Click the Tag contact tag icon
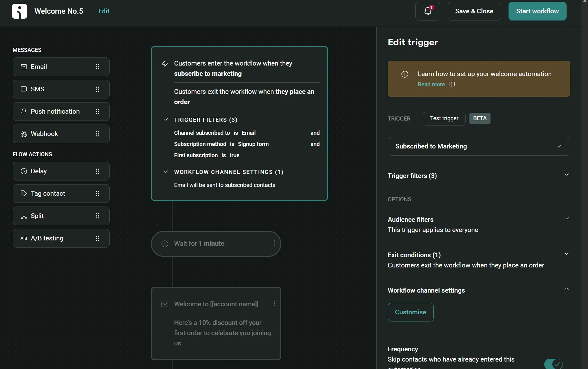Viewport: 588px width, 369px height. (24, 194)
